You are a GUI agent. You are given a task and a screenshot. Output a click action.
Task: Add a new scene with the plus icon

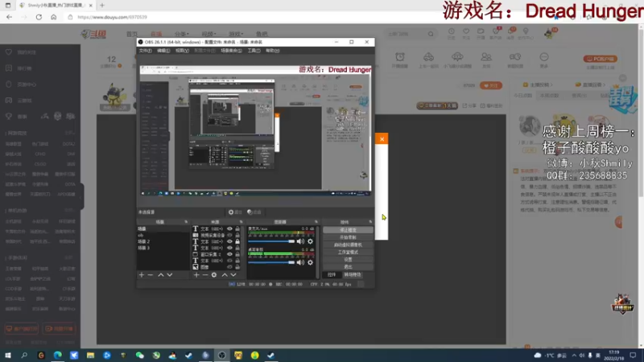[142, 274]
